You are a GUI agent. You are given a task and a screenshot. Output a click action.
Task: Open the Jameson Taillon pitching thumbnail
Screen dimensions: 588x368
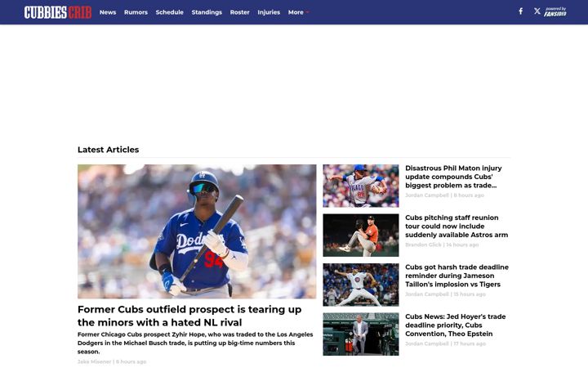(x=361, y=285)
